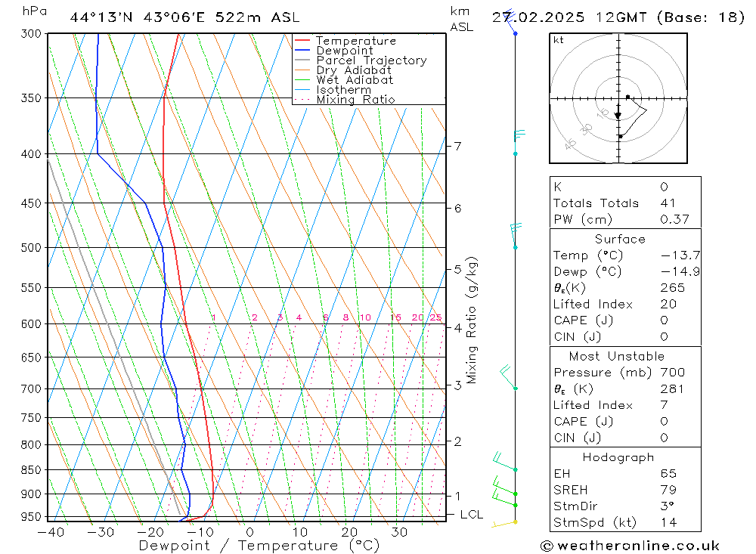
Task: Click the LCL level marker label
Action: click(472, 515)
